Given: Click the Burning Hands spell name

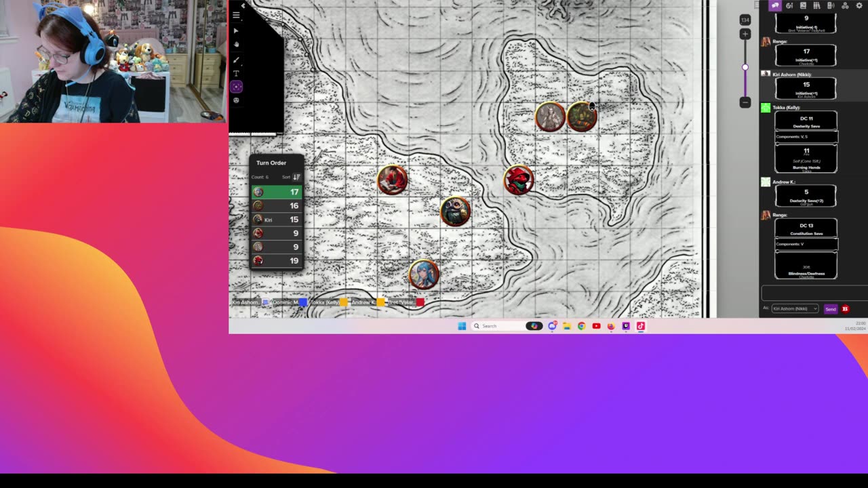Looking at the screenshot, I should point(806,167).
